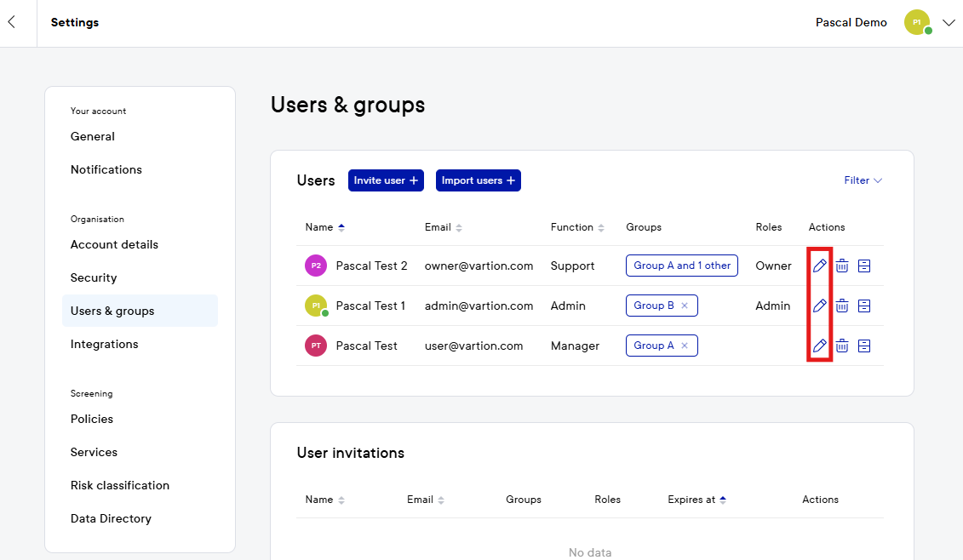Open Risk classification in sidebar
Screen dimensions: 963x560
(120, 485)
